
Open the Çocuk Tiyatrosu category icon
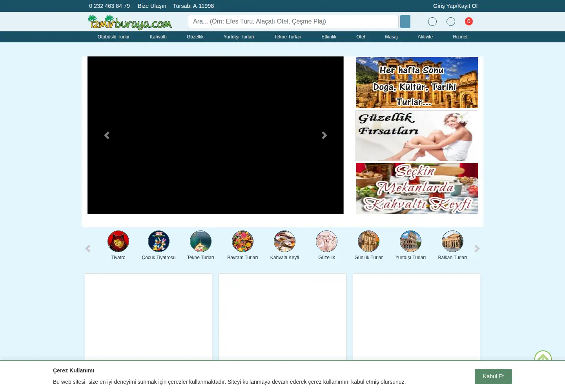coord(159,241)
